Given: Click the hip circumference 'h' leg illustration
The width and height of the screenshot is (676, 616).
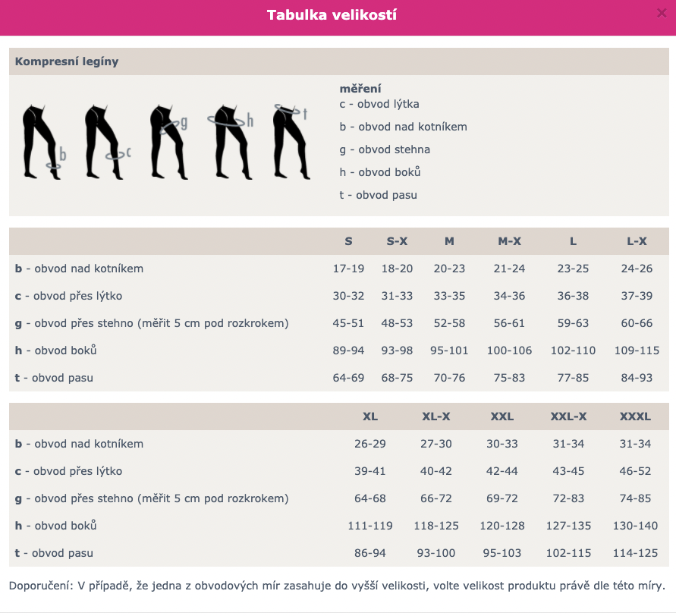Looking at the screenshot, I should pos(231,142).
